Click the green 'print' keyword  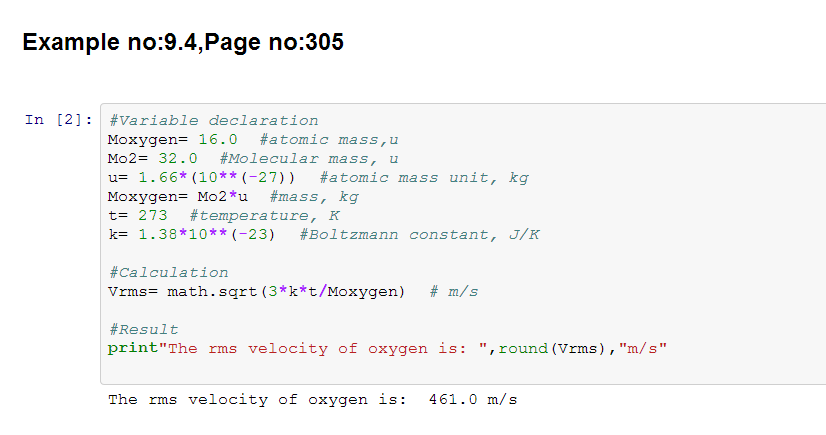pyautogui.click(x=132, y=348)
